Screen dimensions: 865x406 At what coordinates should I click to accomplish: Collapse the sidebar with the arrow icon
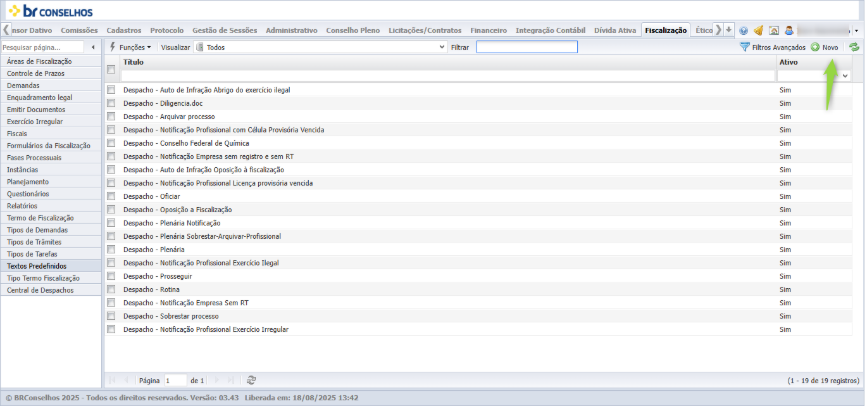pyautogui.click(x=93, y=47)
